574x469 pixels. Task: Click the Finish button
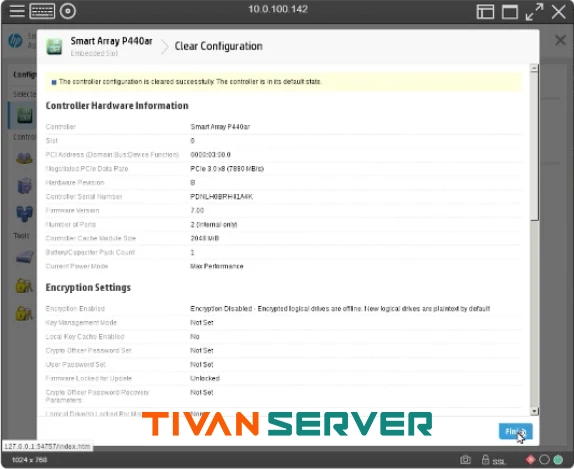(x=515, y=431)
